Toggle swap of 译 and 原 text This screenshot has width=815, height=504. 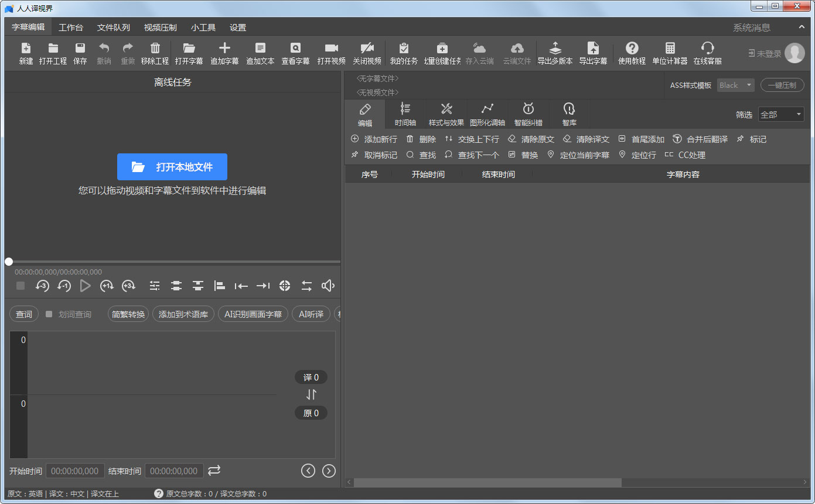[311, 395]
